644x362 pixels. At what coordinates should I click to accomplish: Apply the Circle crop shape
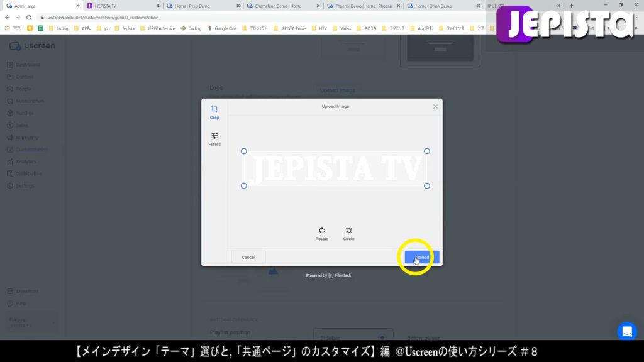pos(348,234)
